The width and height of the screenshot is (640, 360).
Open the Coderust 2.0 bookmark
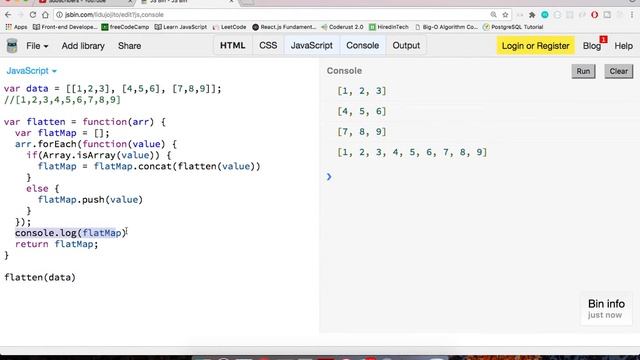tap(342, 27)
